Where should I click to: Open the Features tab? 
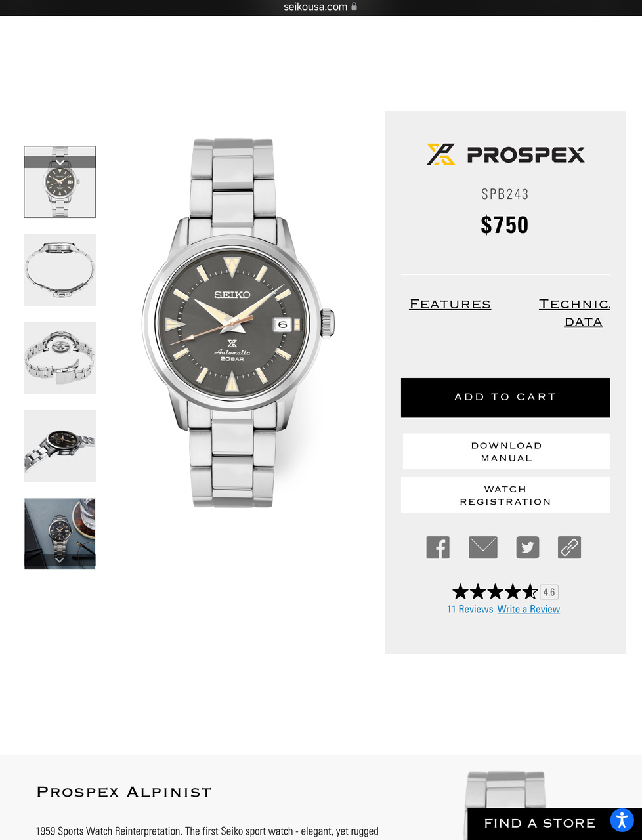pyautogui.click(x=450, y=304)
